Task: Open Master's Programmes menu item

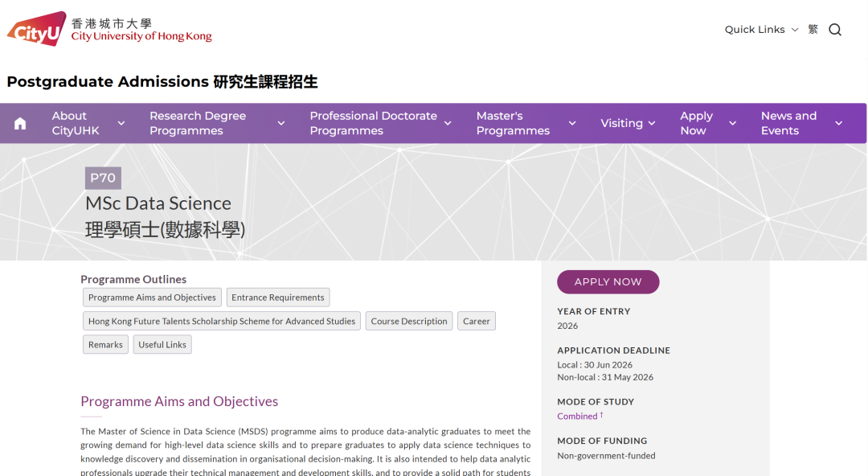Action: pyautogui.click(x=513, y=123)
